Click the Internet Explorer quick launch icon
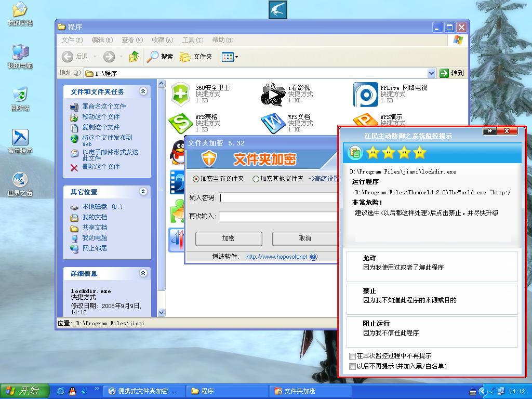 coord(61,391)
